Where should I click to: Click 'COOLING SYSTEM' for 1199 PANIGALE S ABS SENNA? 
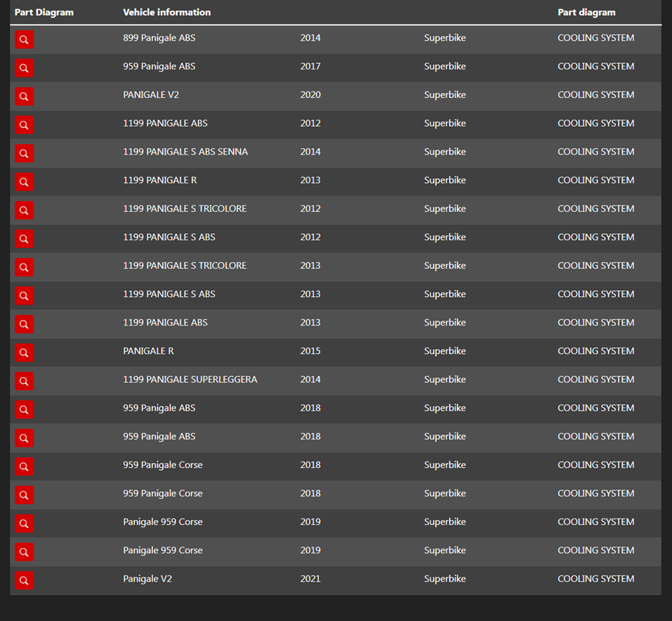click(596, 152)
